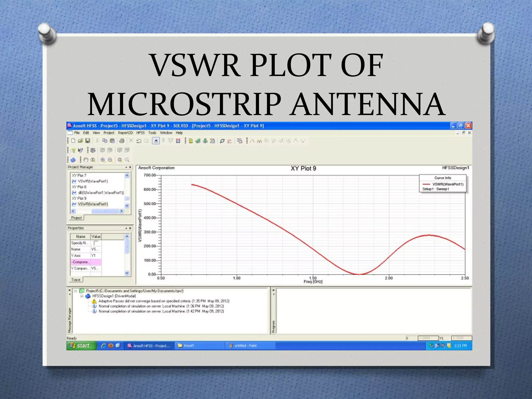The image size is (532, 399).
Task: Select XY Plot 7 in project tree
Action: 79,176
